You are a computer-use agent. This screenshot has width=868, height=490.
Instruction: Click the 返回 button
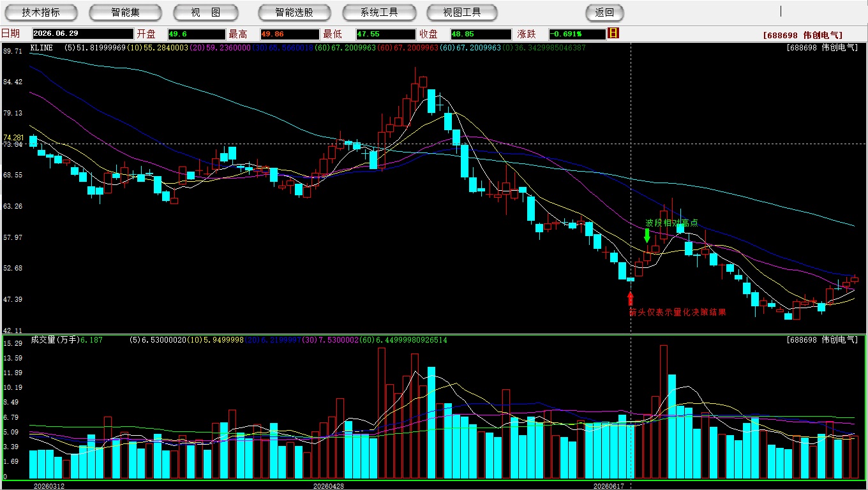tap(604, 12)
